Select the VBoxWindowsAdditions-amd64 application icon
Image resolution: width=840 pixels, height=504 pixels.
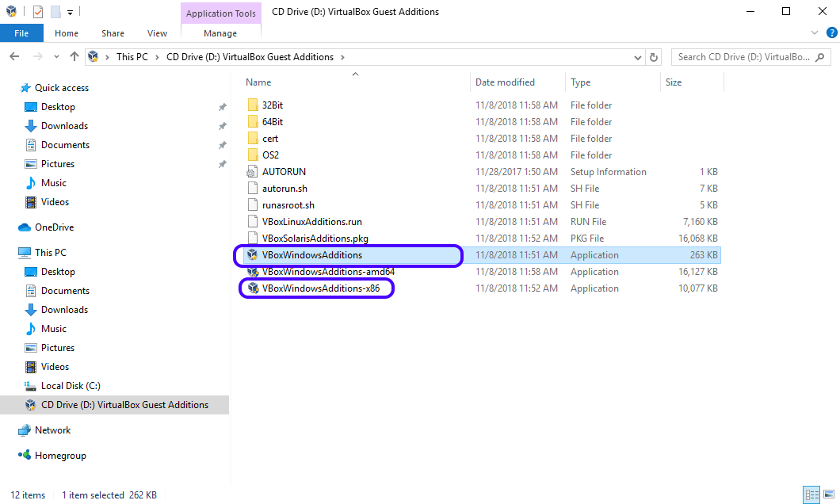(x=253, y=272)
